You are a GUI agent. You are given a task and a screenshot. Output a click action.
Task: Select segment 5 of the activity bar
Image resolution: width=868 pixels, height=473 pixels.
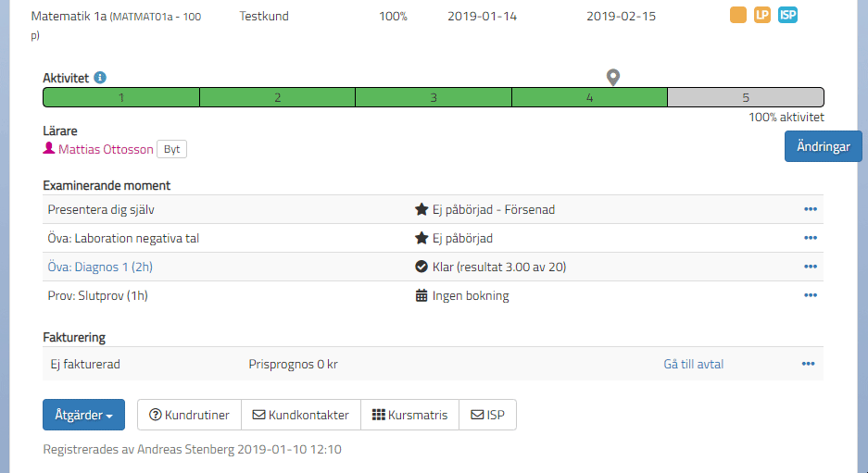(745, 97)
